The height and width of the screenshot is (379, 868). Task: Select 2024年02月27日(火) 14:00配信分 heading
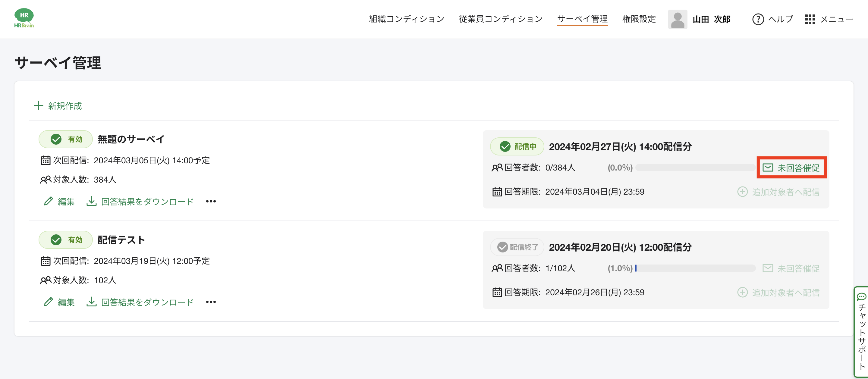(x=620, y=146)
